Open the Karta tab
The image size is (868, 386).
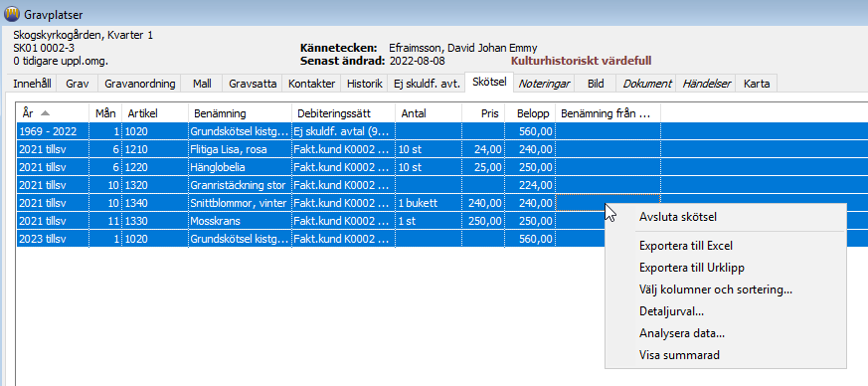click(x=757, y=85)
